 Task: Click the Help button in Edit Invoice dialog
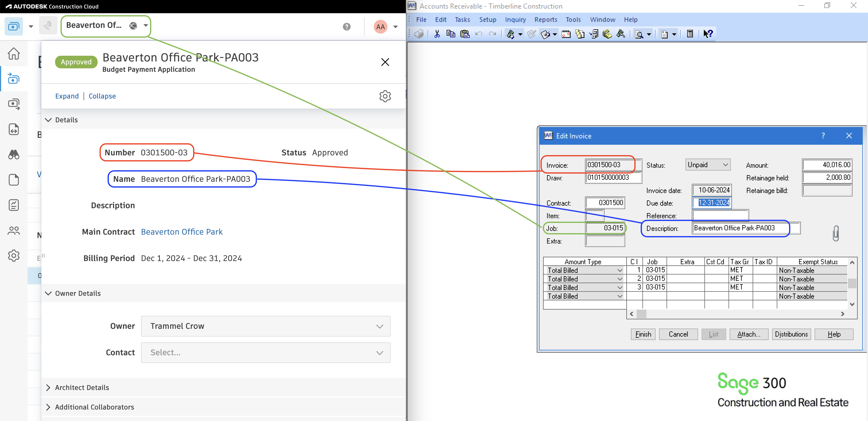[834, 334]
